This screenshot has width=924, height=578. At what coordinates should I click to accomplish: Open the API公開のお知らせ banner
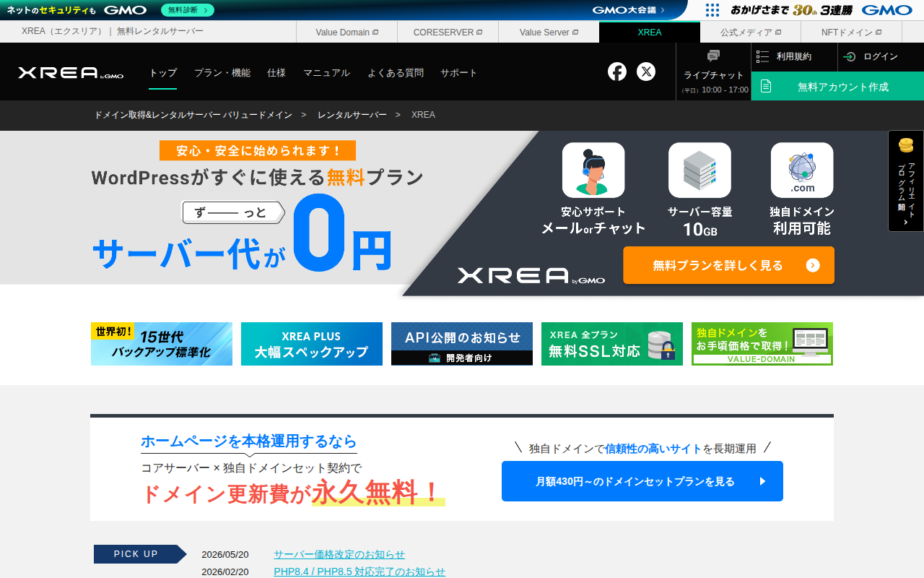coord(462,344)
